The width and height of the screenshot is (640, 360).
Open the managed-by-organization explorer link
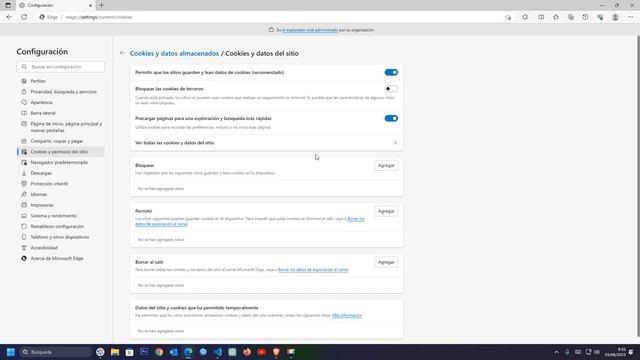coord(310,30)
